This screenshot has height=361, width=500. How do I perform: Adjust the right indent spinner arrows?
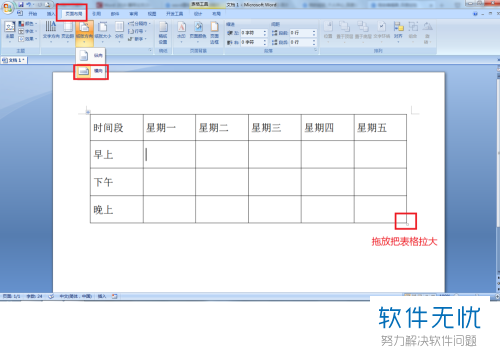(x=265, y=42)
